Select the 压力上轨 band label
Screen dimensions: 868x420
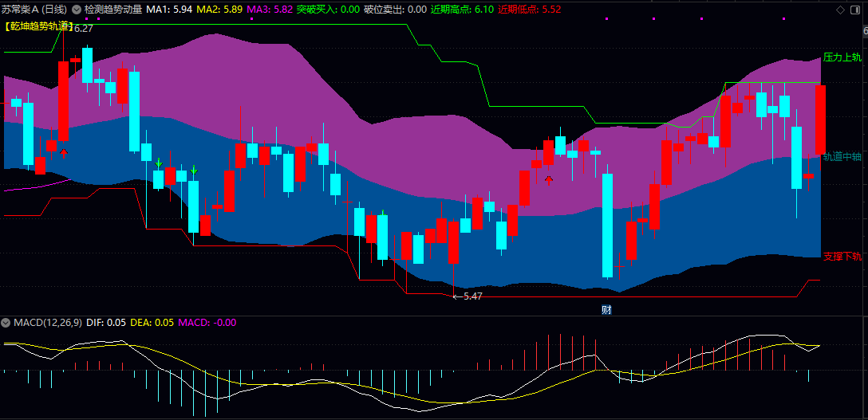click(x=842, y=57)
